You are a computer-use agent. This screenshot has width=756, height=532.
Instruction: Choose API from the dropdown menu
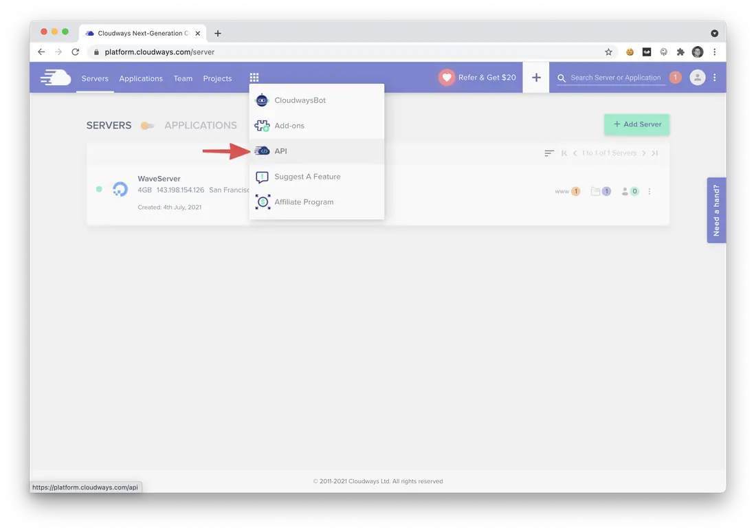point(317,151)
